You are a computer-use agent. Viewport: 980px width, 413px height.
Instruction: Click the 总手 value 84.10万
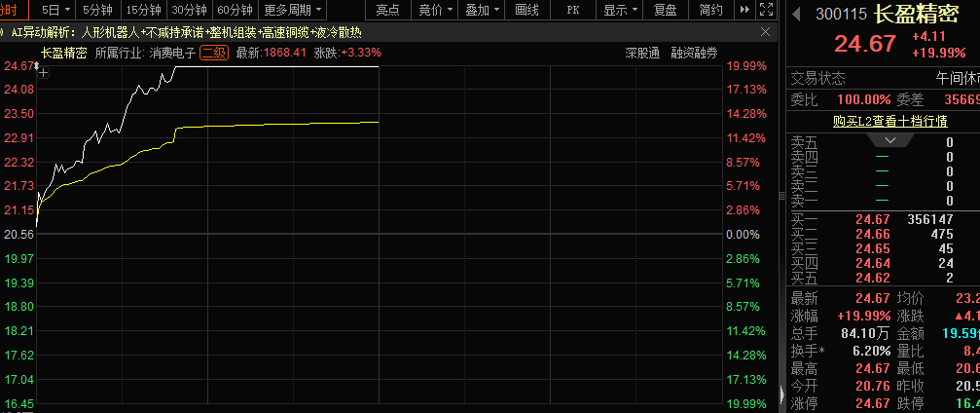pyautogui.click(x=865, y=333)
